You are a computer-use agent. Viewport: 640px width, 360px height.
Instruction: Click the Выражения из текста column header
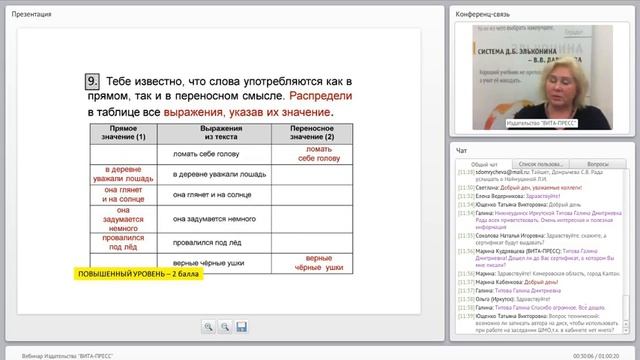214,133
